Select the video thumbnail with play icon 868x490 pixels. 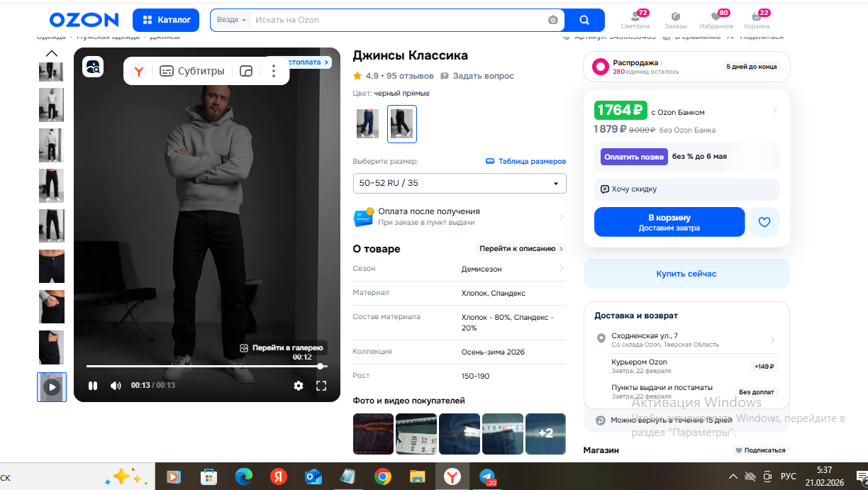(52, 387)
